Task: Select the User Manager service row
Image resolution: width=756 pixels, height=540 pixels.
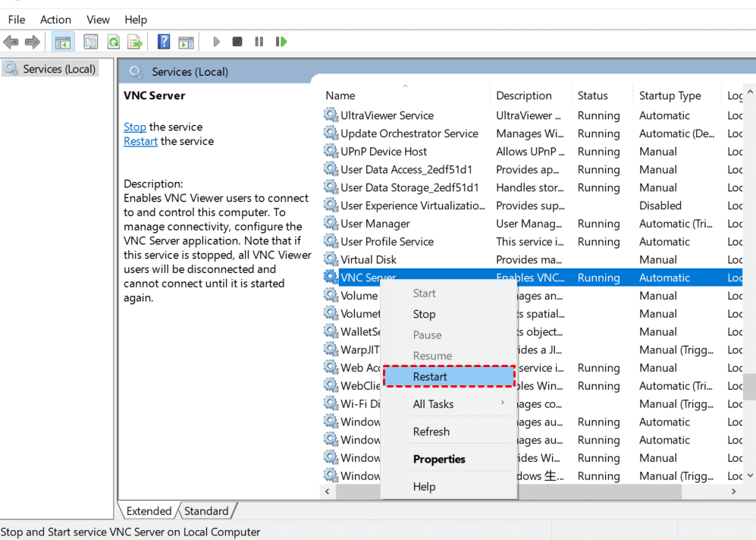Action: coord(533,223)
